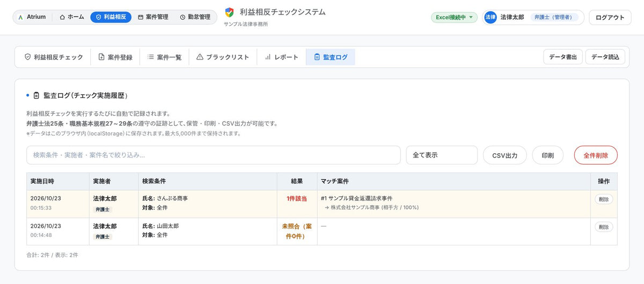
Task: Switch to ブラックリスト tab
Action: [x=223, y=57]
